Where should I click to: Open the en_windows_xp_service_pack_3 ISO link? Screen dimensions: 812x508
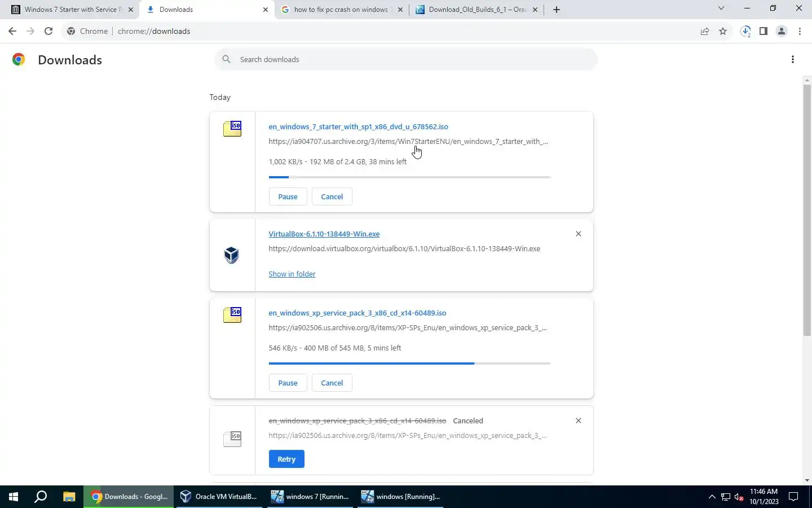(x=357, y=313)
